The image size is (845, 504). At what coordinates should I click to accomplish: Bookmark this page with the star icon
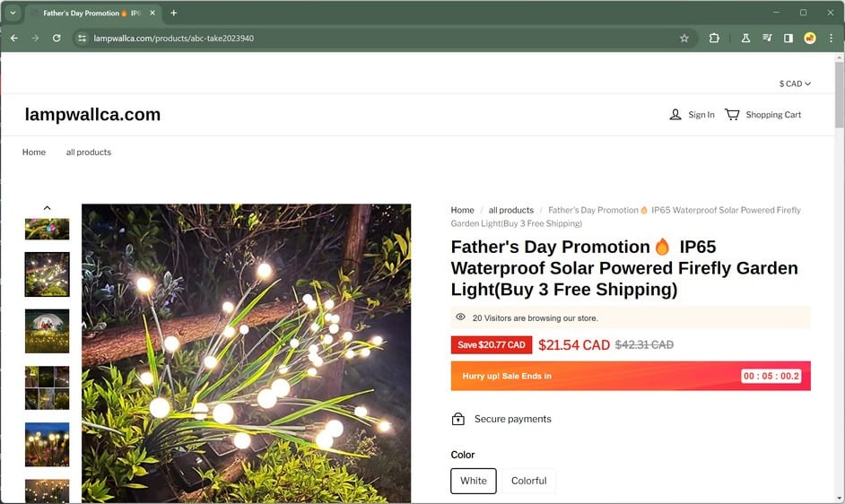coord(684,39)
